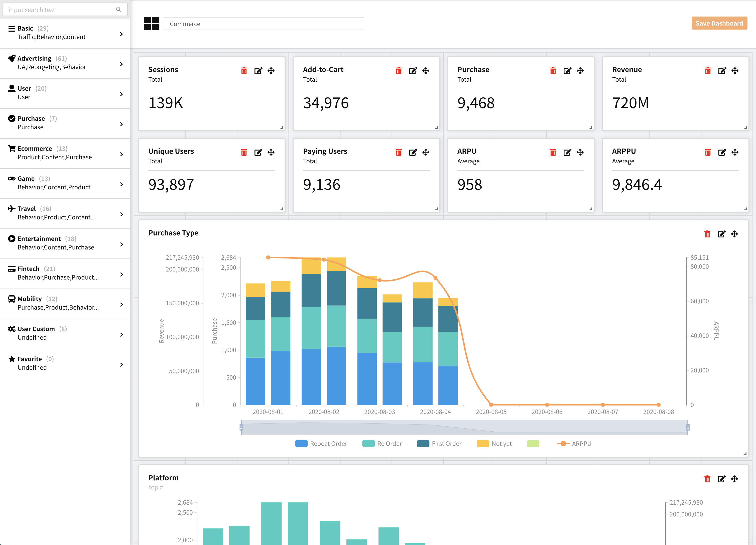Image resolution: width=756 pixels, height=545 pixels.
Task: Edit the Unique Users widget
Action: (x=258, y=152)
